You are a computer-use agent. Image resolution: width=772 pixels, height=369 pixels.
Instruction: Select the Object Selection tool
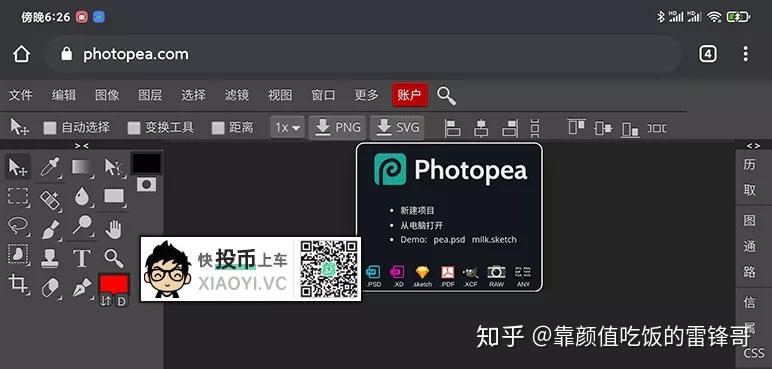tap(19, 254)
